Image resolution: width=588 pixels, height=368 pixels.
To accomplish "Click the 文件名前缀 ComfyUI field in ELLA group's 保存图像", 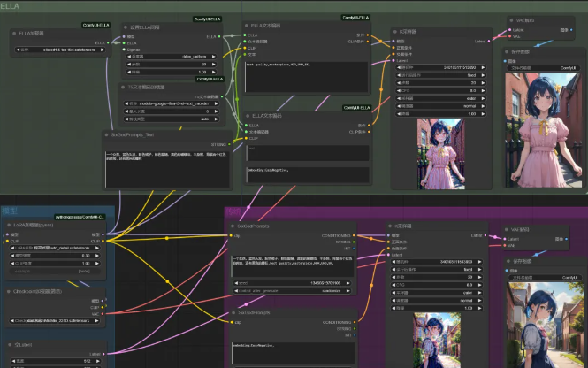I will click(544, 68).
